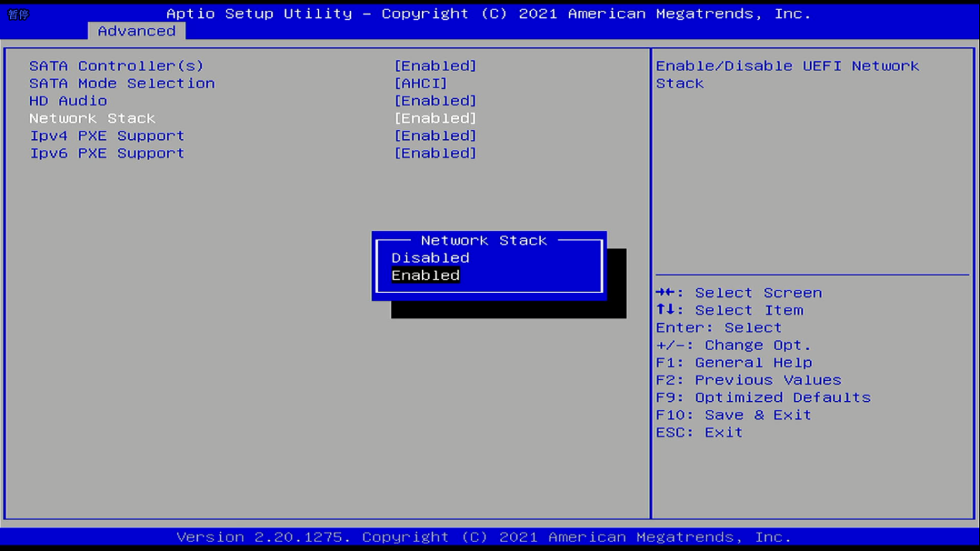Screen dimensions: 980x551
Task: Open the Ipv6 PXE Support value options
Action: (435, 154)
